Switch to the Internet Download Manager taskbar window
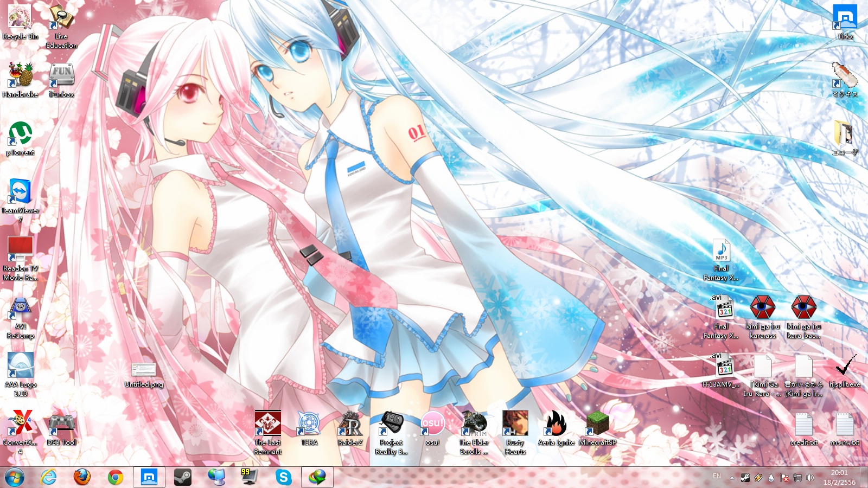Screen dimensions: 868x488 (317, 477)
